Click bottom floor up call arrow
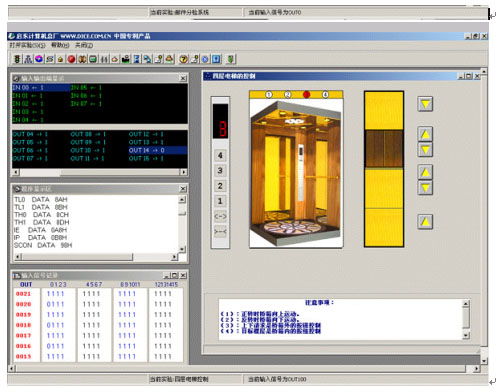This screenshot has height=392, width=498. (x=425, y=222)
